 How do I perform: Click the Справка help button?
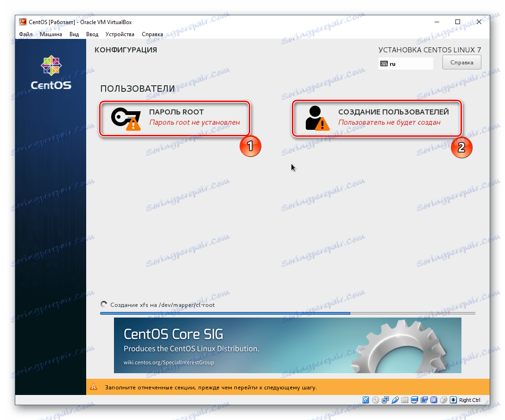point(461,62)
